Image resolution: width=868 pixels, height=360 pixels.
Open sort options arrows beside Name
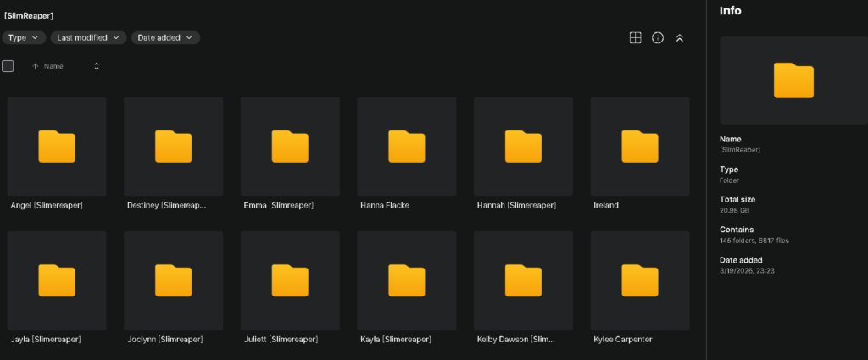(97, 66)
